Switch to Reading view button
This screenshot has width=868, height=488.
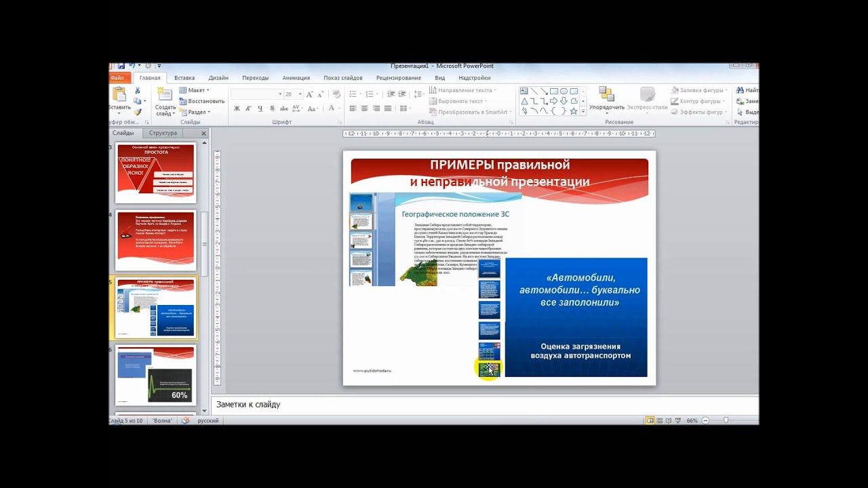pos(669,420)
